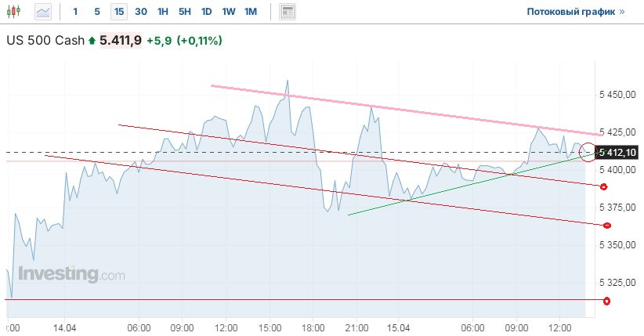Click the 5 412,10 current price label

619,152
